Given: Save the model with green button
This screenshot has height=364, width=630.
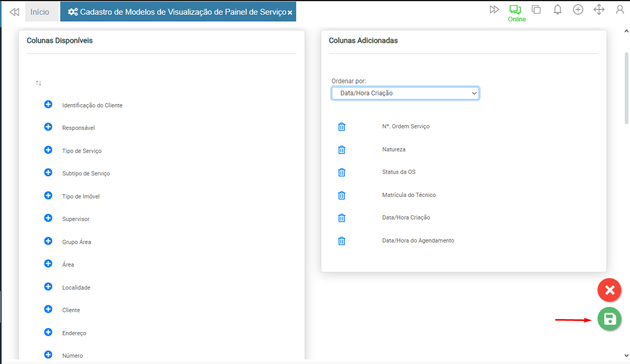Looking at the screenshot, I should [610, 319].
